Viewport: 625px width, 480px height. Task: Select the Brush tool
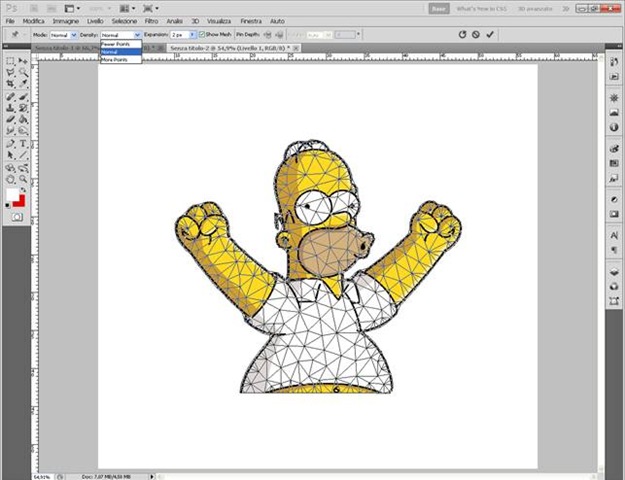pyautogui.click(x=23, y=97)
